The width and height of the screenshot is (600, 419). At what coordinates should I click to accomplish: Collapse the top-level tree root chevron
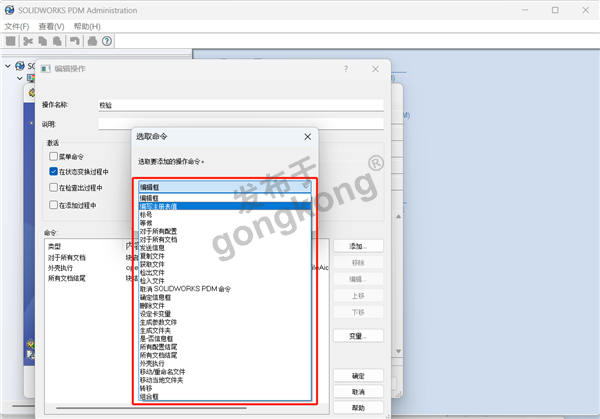coord(8,66)
